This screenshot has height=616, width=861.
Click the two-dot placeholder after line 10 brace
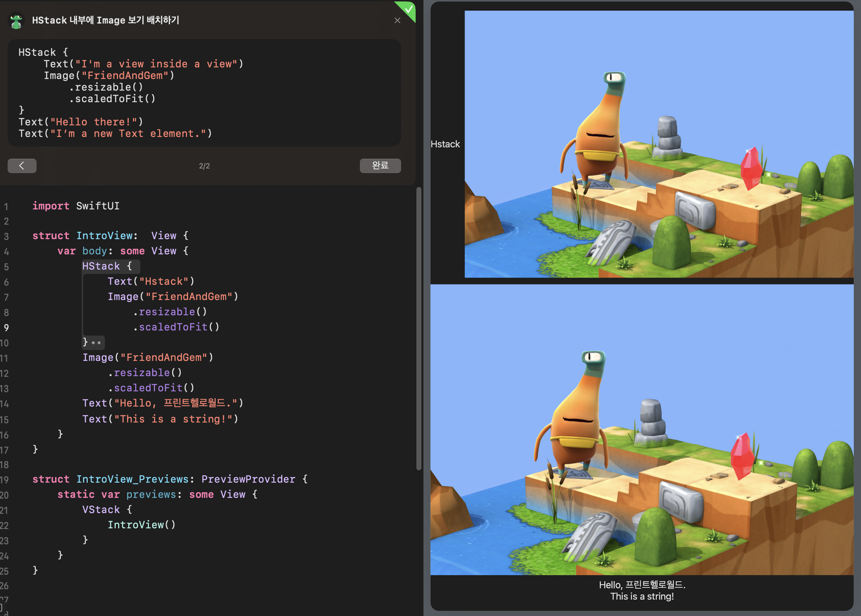coord(96,343)
